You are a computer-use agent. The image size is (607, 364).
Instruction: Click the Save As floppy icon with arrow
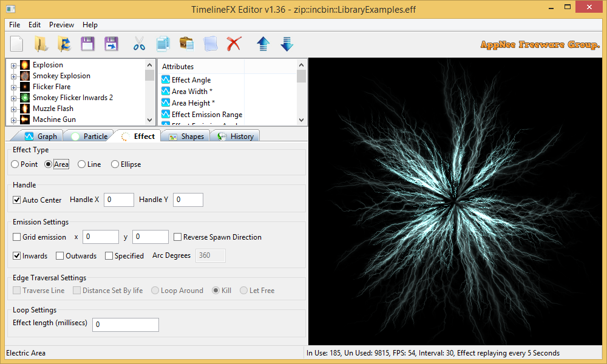(x=111, y=44)
